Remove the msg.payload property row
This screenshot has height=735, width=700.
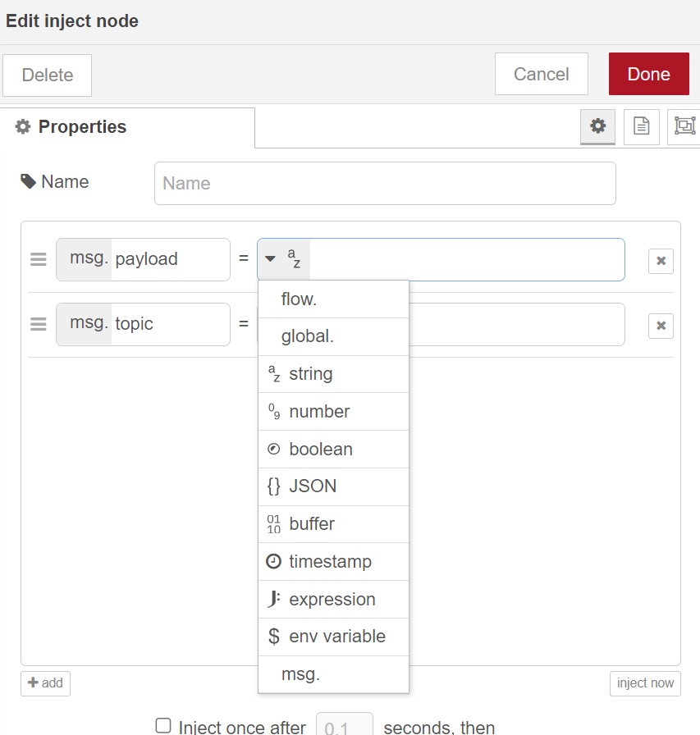(x=661, y=261)
